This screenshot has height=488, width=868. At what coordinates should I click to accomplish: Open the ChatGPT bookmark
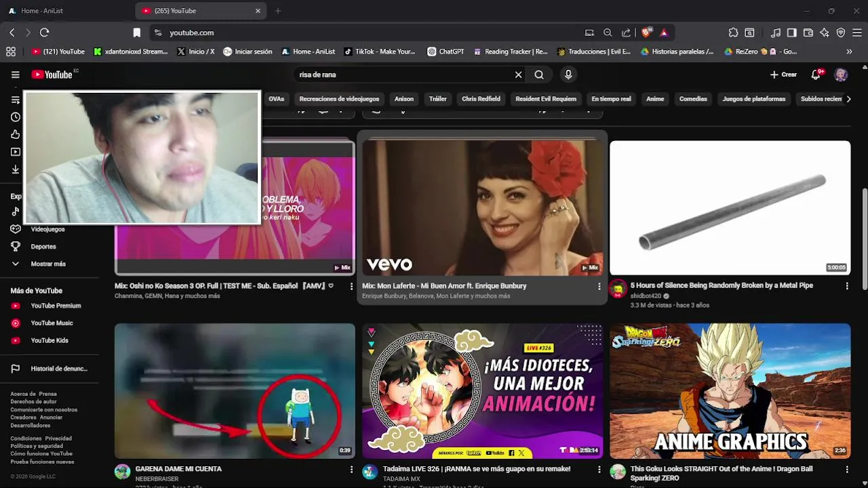pyautogui.click(x=446, y=52)
